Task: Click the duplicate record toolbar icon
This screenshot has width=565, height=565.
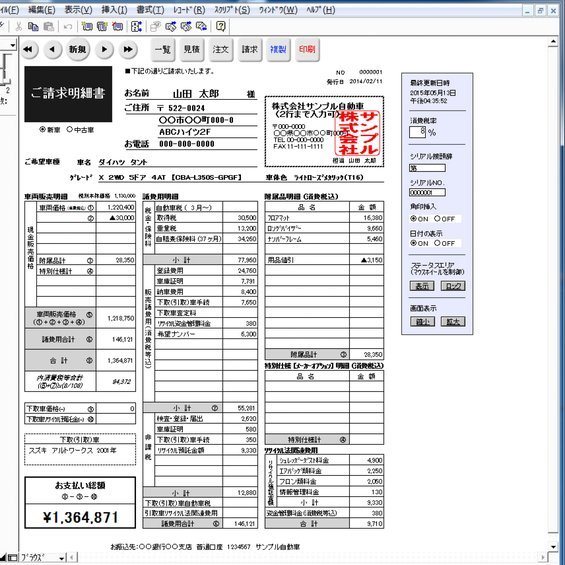Action: coord(102,26)
